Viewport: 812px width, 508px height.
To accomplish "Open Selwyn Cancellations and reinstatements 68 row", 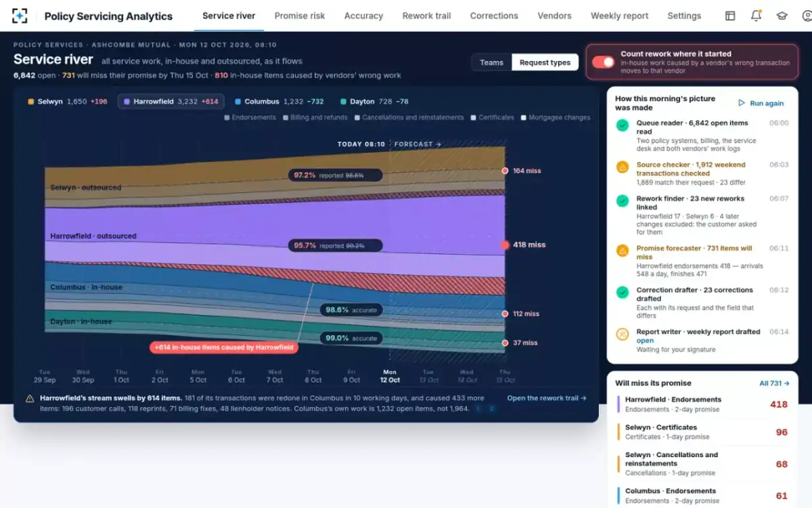I will click(702, 464).
